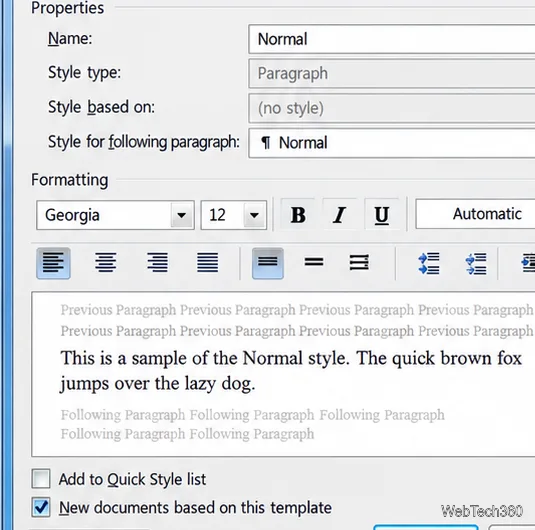Select align right paragraph alignment
Viewport: 535px width, 530px height.
(157, 263)
